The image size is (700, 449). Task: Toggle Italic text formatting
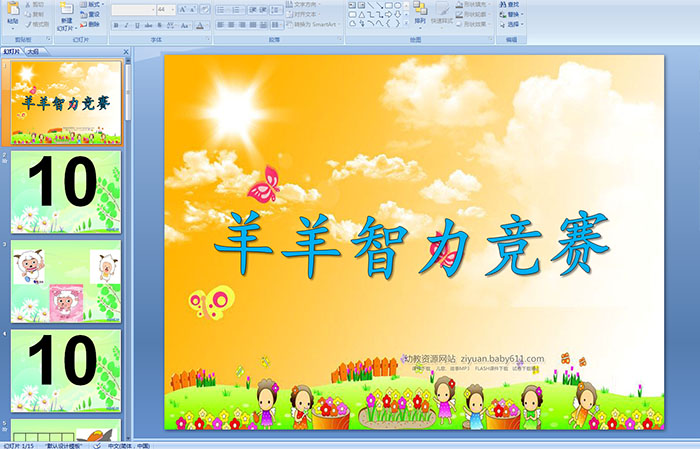(125, 24)
